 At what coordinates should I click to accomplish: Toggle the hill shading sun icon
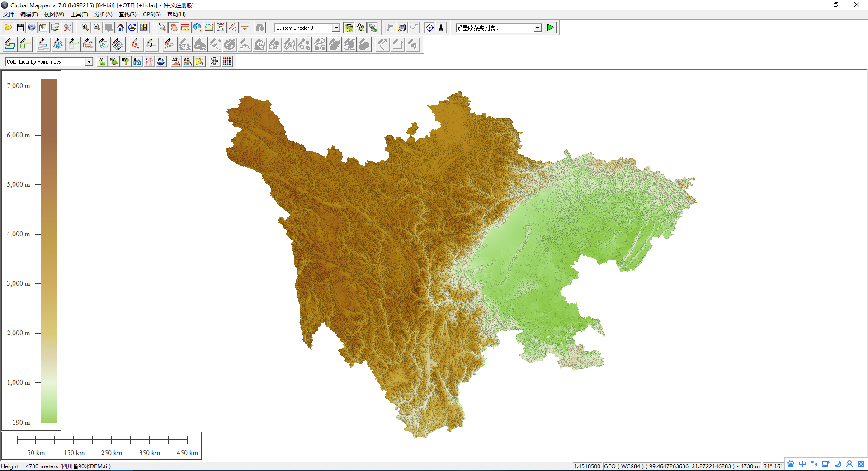349,28
